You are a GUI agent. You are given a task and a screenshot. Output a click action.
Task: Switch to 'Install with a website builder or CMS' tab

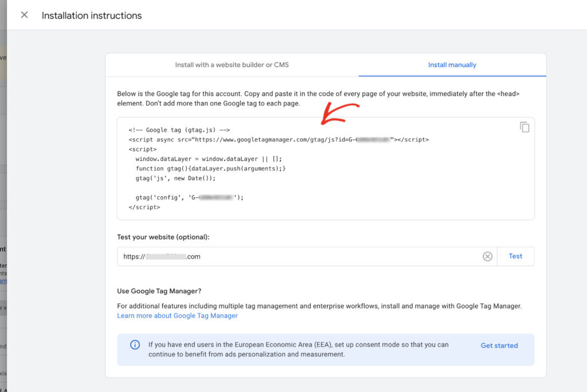click(232, 65)
